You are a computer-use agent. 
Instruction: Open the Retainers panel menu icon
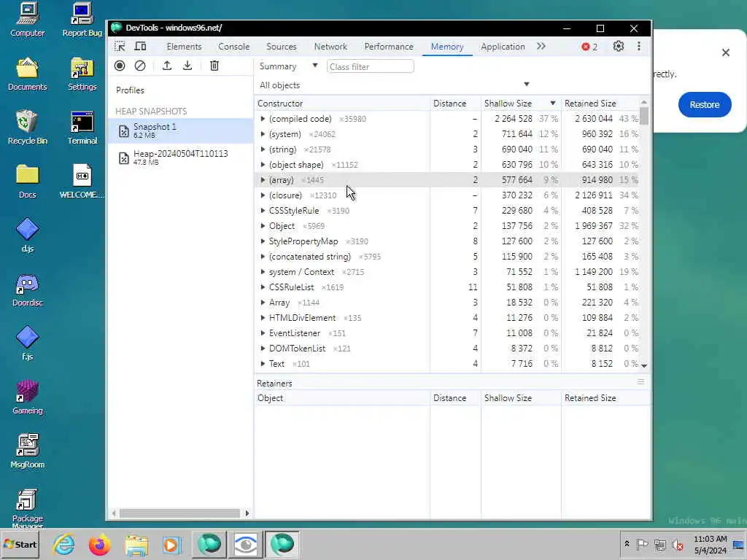tap(640, 382)
